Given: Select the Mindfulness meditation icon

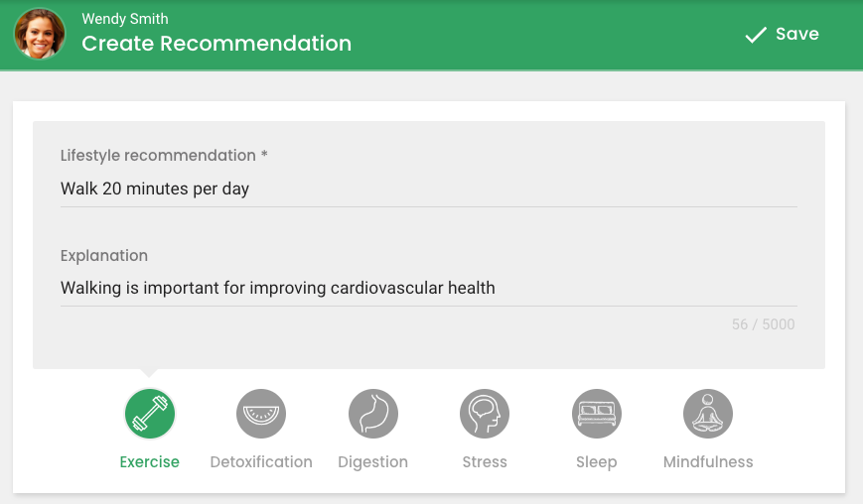Looking at the screenshot, I should [x=708, y=414].
